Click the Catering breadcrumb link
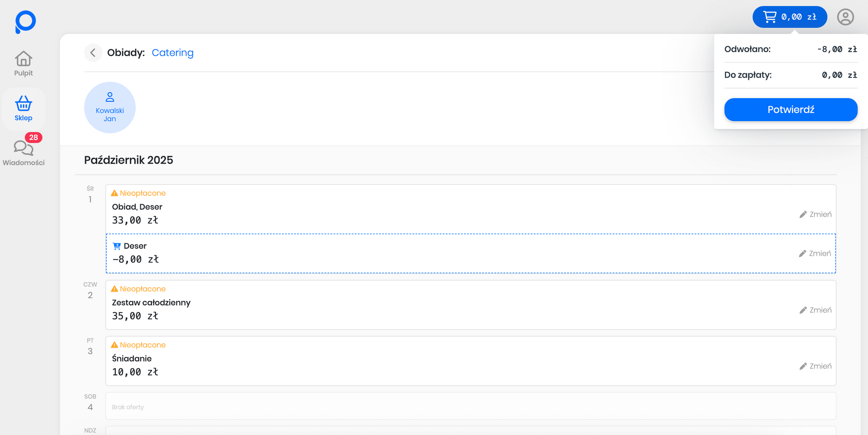Image resolution: width=868 pixels, height=435 pixels. 172,53
